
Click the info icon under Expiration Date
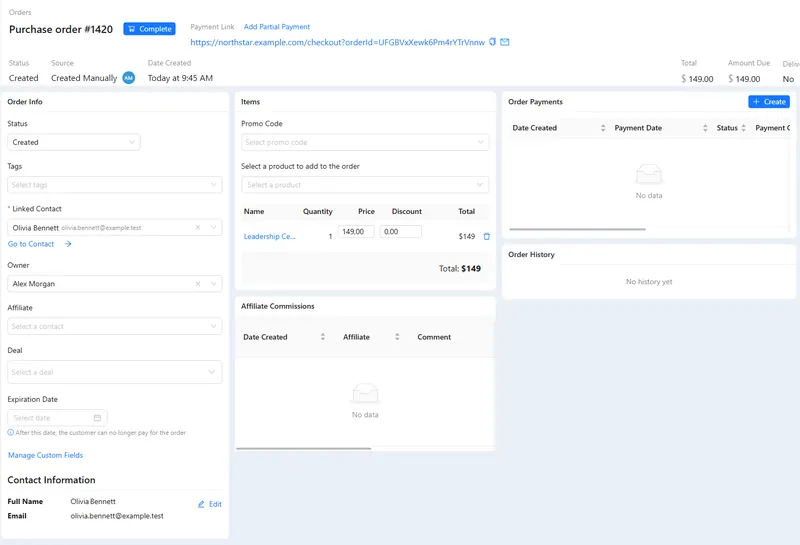tap(11, 432)
